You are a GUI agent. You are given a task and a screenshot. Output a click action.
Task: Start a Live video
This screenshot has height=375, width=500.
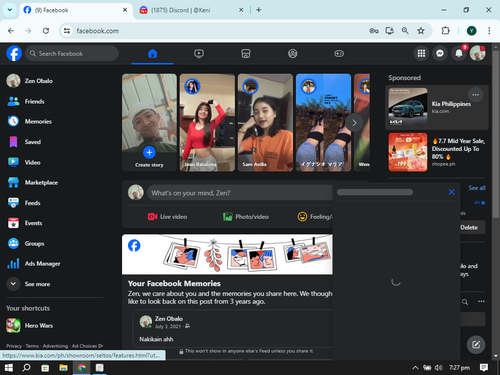(167, 217)
